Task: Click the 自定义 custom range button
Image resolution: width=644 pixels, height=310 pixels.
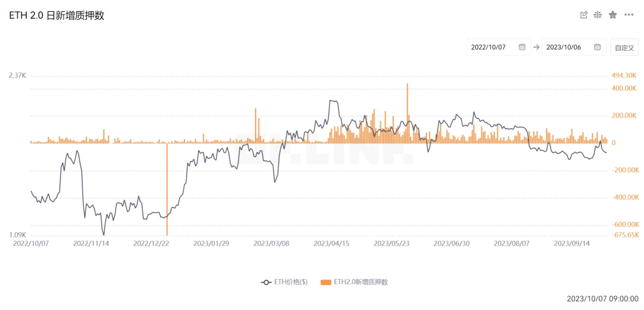Action: tap(624, 47)
